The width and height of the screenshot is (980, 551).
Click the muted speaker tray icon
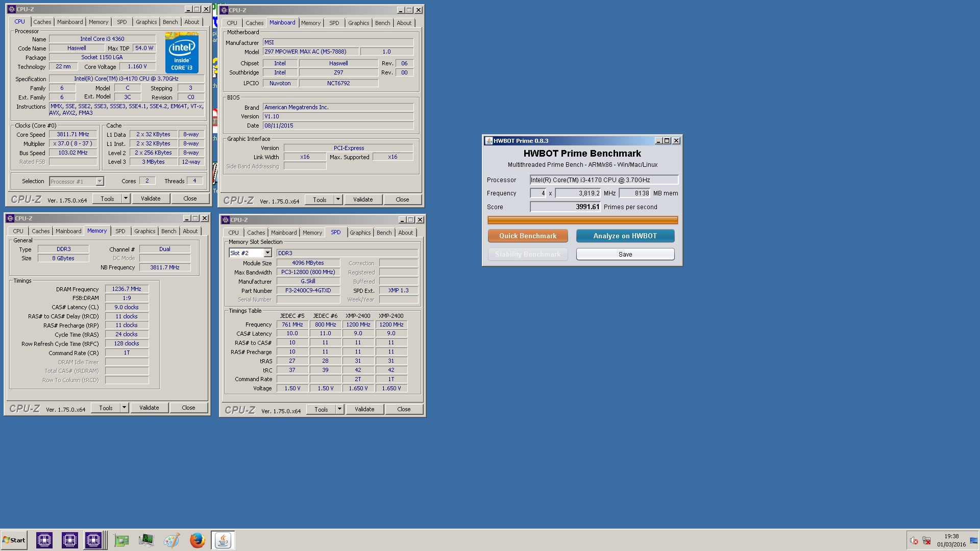click(x=914, y=541)
